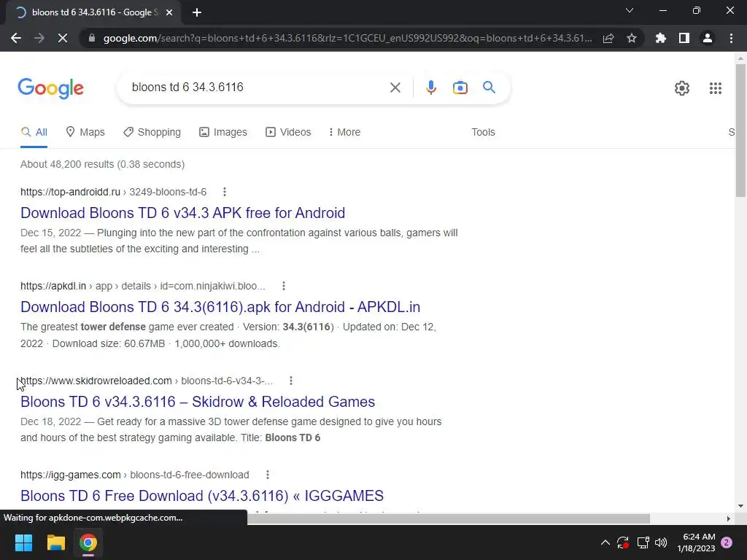Open the Chrome profile avatar

[708, 38]
